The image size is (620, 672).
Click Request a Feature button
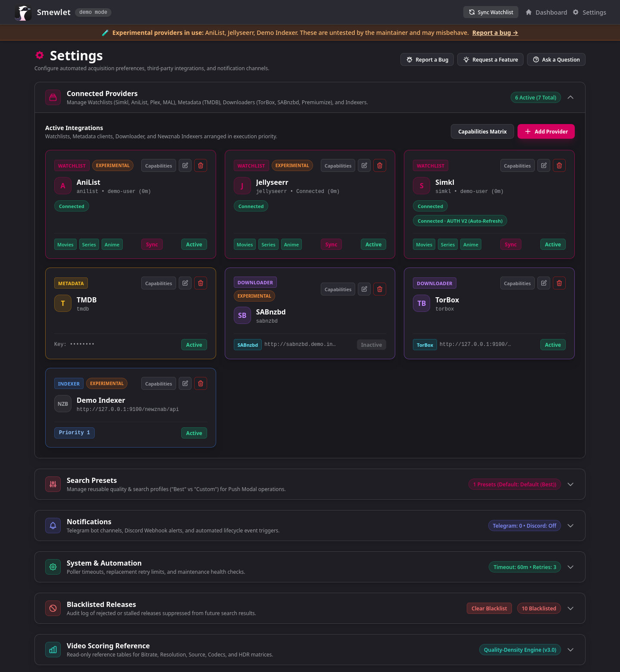coord(490,59)
